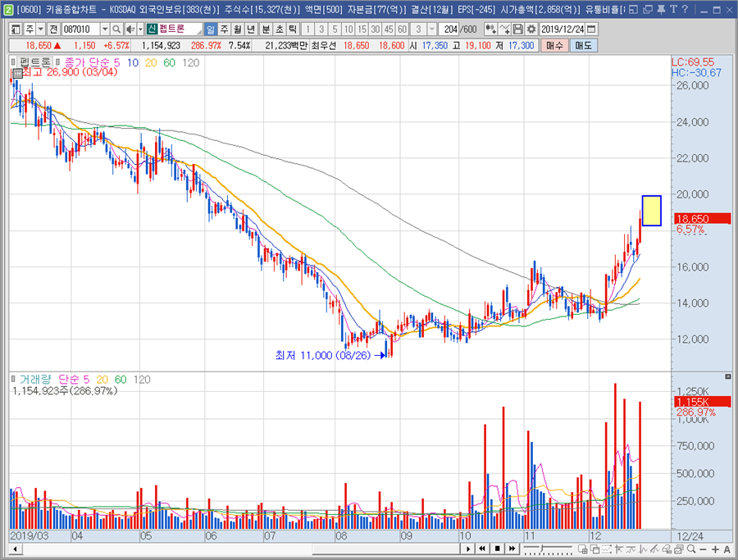Select the 10 interval tab
The width and height of the screenshot is (738, 560).
[348, 30]
